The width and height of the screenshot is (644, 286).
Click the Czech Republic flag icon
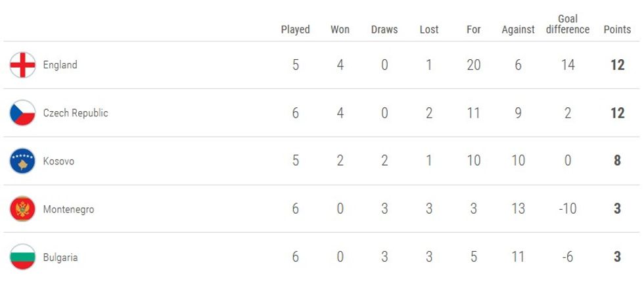click(22, 113)
